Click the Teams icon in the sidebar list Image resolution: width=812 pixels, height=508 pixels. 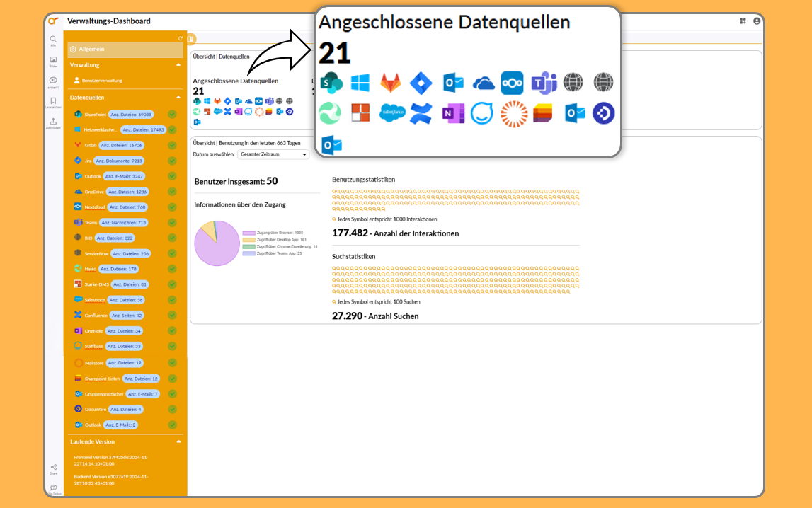(x=78, y=222)
